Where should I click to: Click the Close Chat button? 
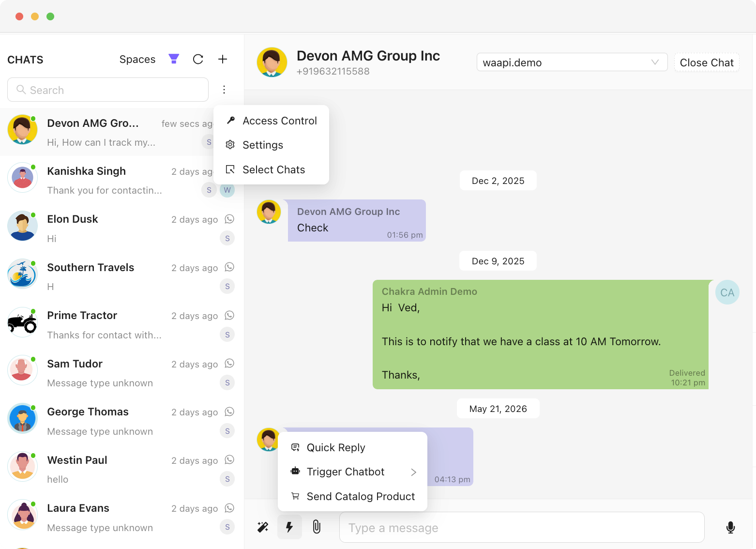[x=707, y=62]
